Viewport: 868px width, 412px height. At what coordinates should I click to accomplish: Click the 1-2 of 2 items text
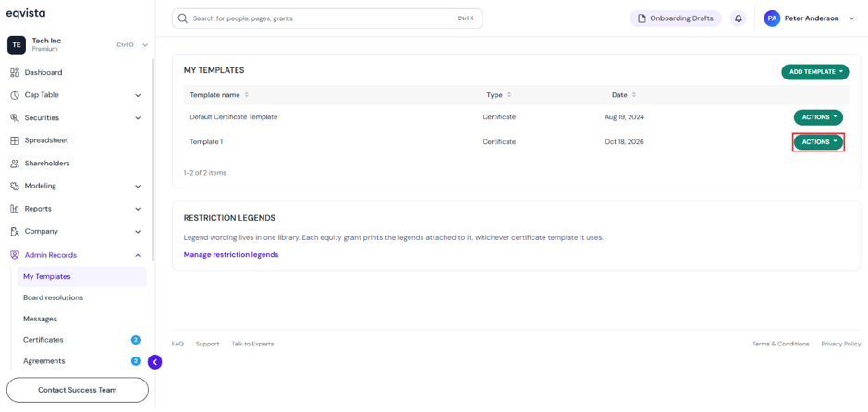pos(205,173)
